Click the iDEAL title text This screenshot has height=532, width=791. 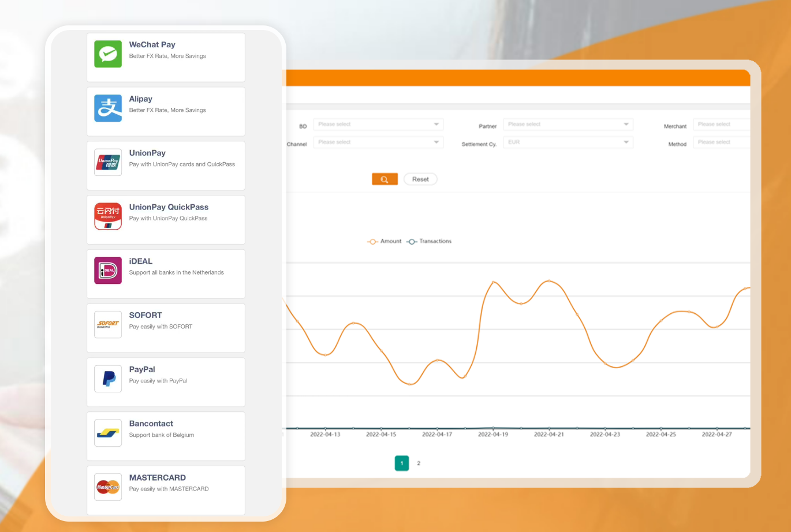[140, 261]
